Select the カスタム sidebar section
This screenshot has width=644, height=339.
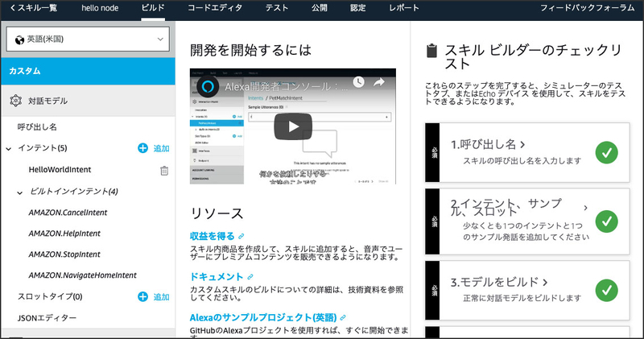88,71
